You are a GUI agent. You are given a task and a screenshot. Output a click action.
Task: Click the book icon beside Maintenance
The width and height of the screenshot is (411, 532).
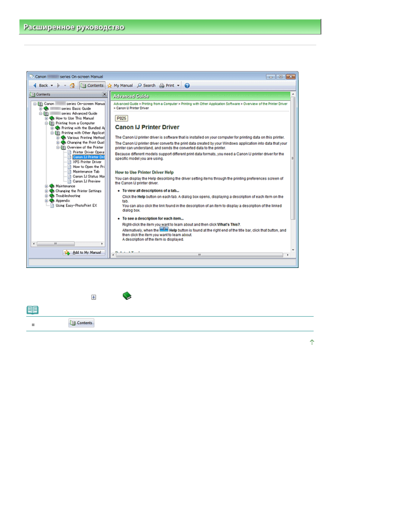[52, 186]
